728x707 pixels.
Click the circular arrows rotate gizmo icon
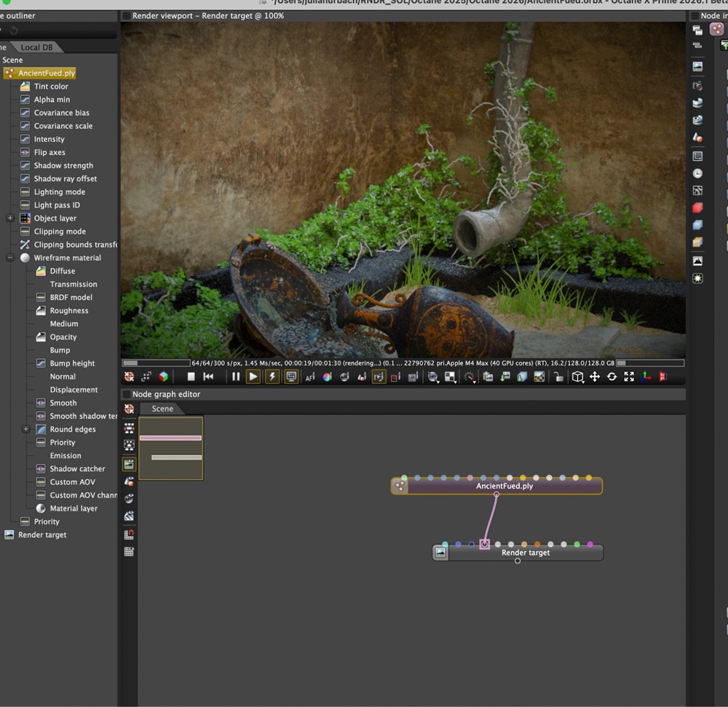pyautogui.click(x=612, y=376)
